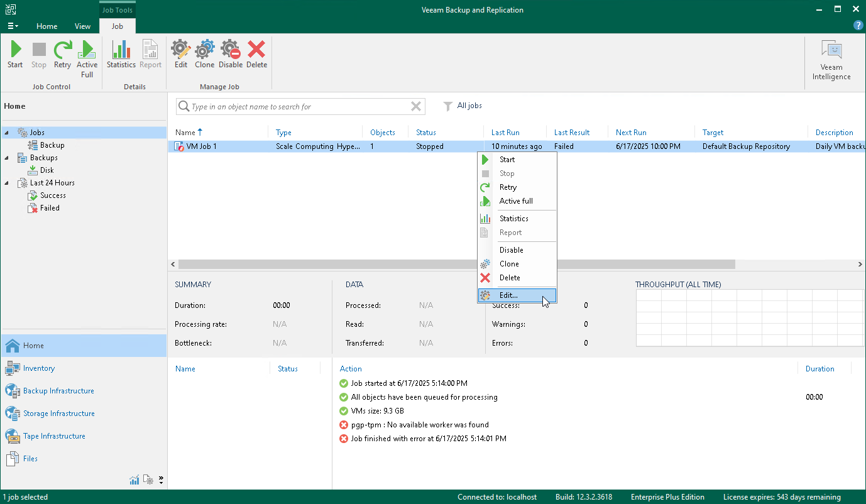Image resolution: width=866 pixels, height=504 pixels.
Task: Select the Backup node under Jobs
Action: tap(52, 145)
